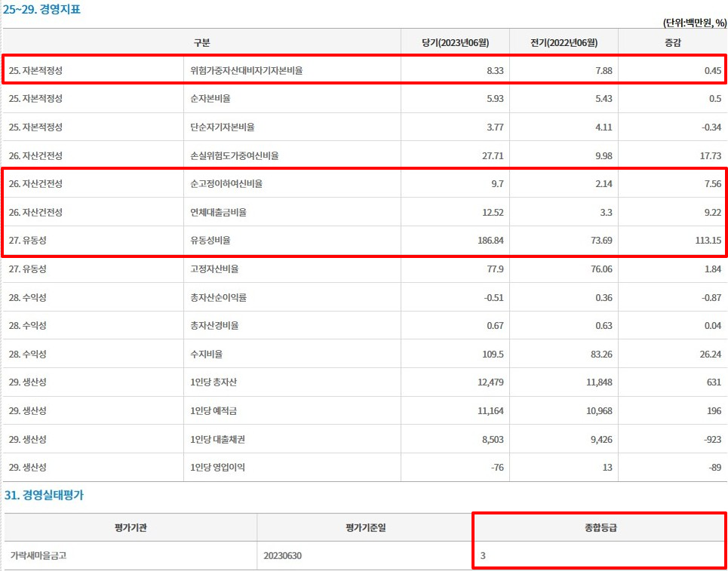Select the 당기(2023년06월) column header
This screenshot has width=728, height=571.
pos(456,42)
